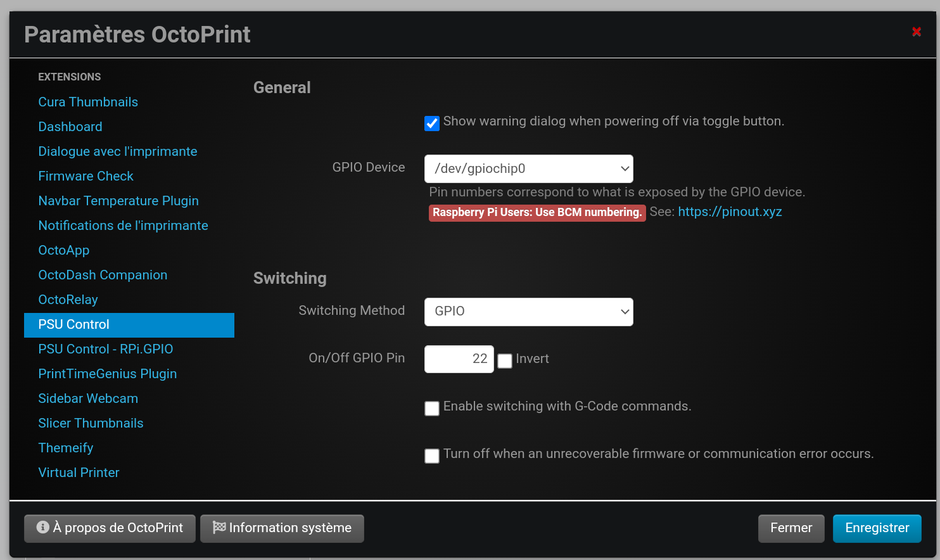Close the settings dialog with the red X
This screenshot has height=560, width=940.
[916, 32]
